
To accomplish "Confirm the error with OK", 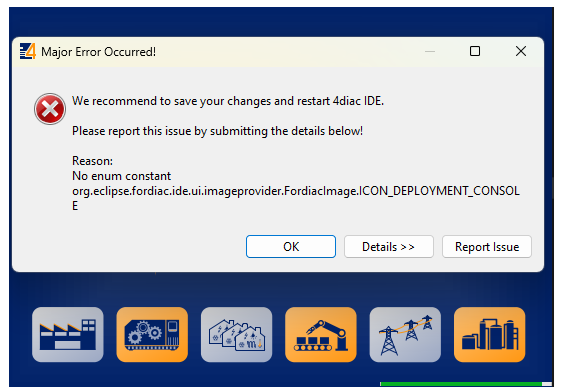I will click(x=291, y=247).
